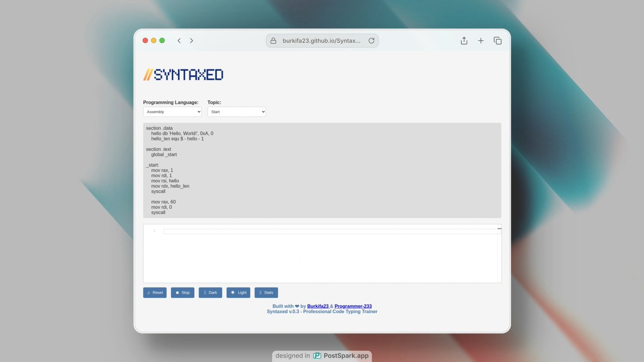This screenshot has width=644, height=362.
Task: Open the Topic dropdown showing Start
Action: tap(237, 112)
